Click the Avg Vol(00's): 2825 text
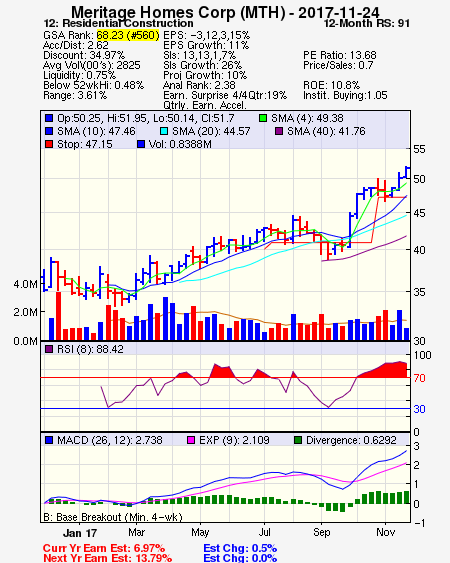Screen dimensions: 450x563 [92, 65]
